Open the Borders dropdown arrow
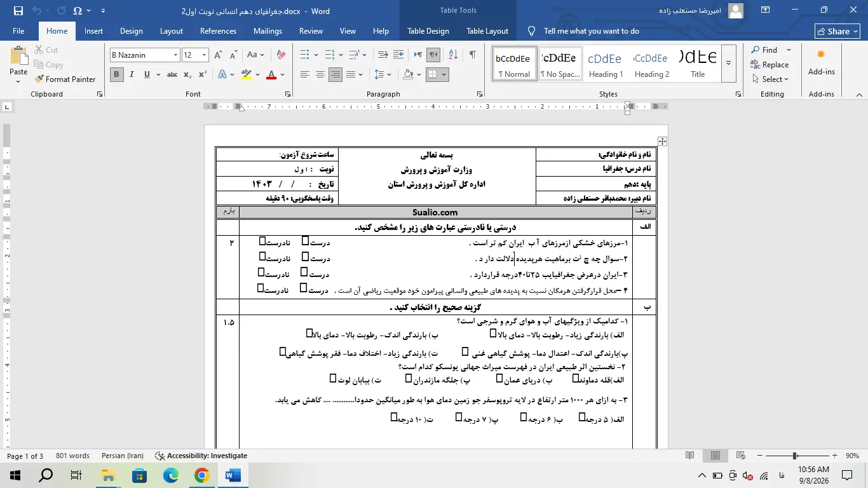The width and height of the screenshot is (868, 488). (444, 74)
